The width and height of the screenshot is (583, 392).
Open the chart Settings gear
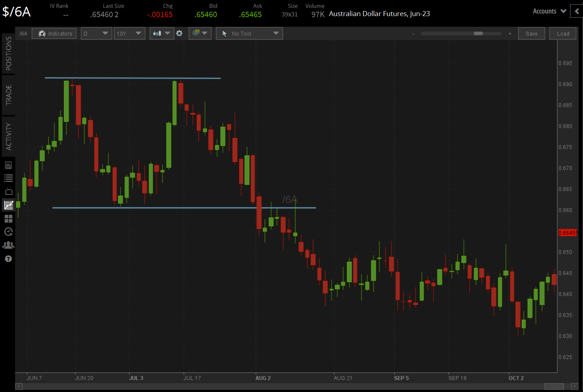pyautogui.click(x=179, y=33)
